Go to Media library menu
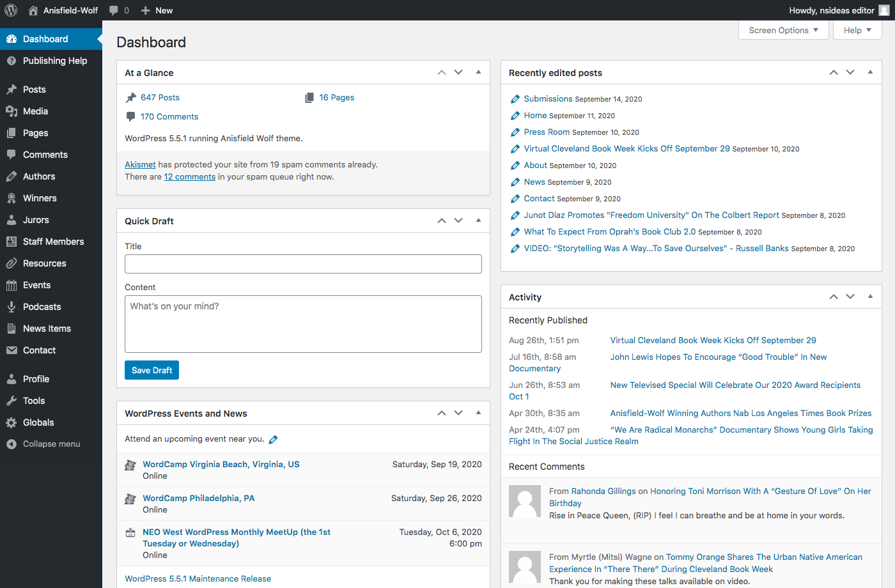 51,111
